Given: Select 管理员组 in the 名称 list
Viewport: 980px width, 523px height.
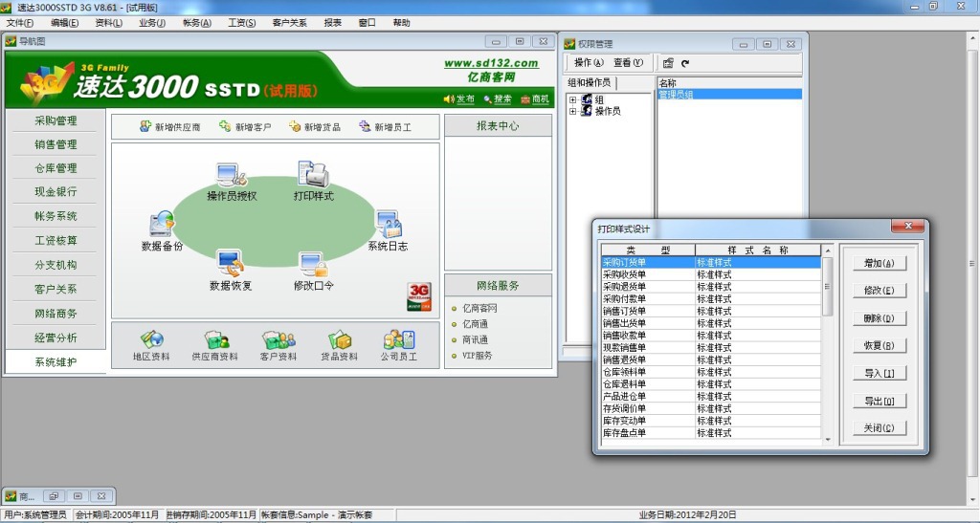Looking at the screenshot, I should point(729,95).
